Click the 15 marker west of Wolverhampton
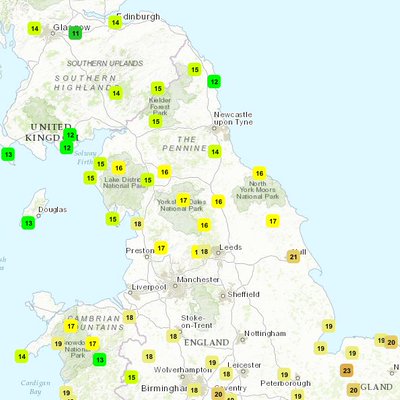Viewport: 400px width, 400px height. click(132, 377)
